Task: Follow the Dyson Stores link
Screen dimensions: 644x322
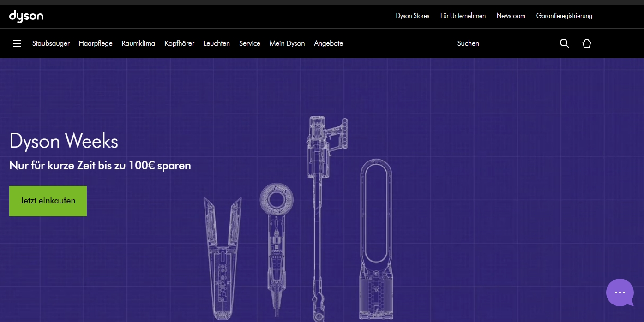Action: 412,16
